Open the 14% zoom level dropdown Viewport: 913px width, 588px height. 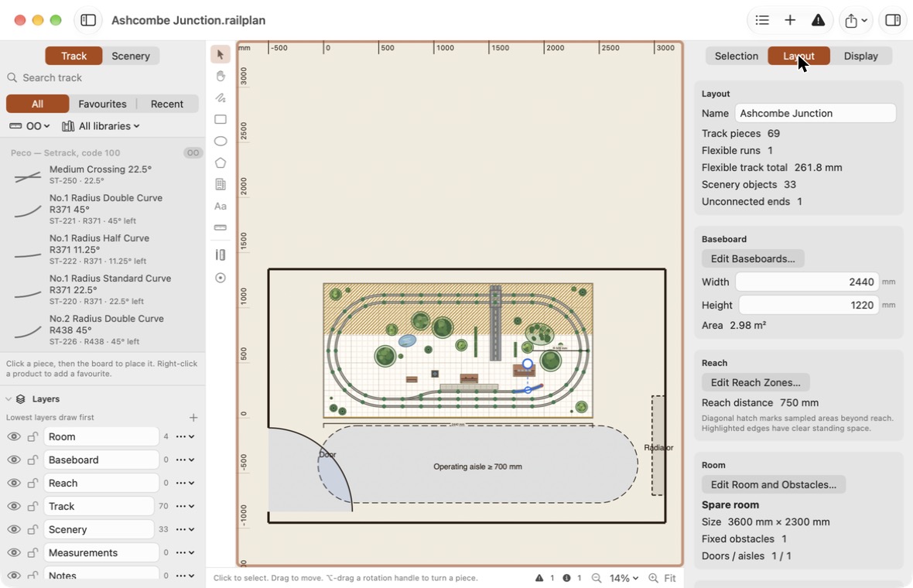coord(624,578)
